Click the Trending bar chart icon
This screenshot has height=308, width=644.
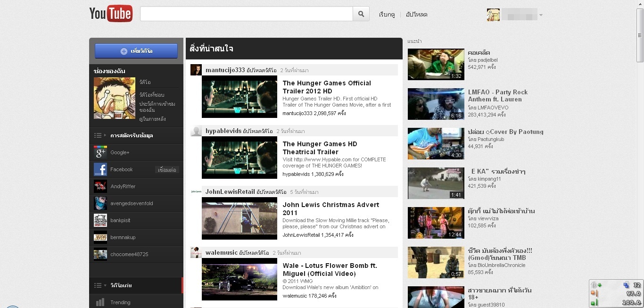(100, 302)
